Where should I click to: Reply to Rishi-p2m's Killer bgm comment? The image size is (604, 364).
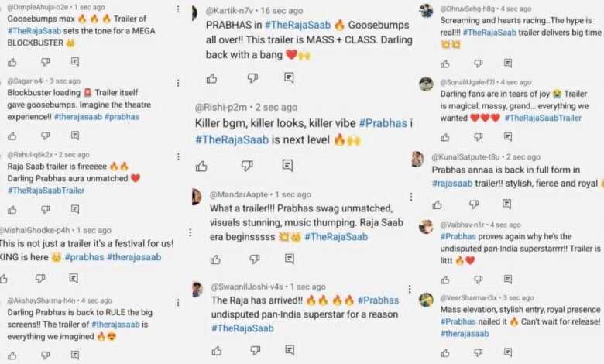tap(287, 166)
